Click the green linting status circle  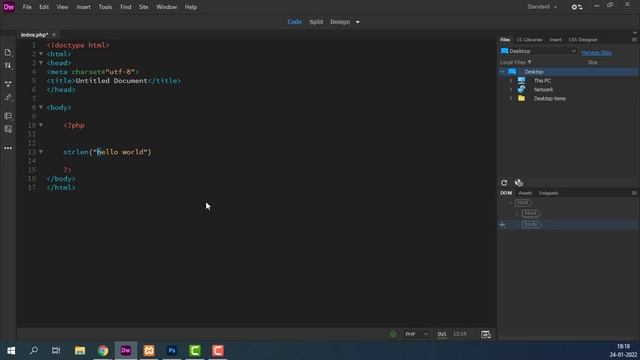pos(393,334)
